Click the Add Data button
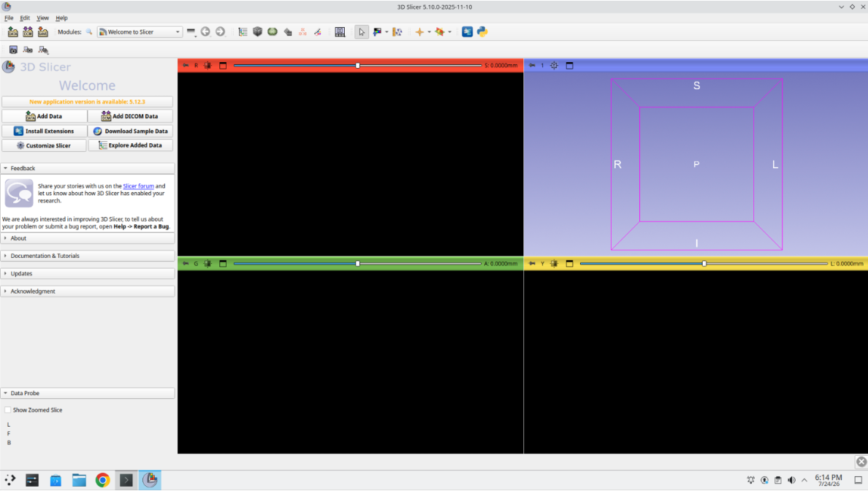 (45, 116)
